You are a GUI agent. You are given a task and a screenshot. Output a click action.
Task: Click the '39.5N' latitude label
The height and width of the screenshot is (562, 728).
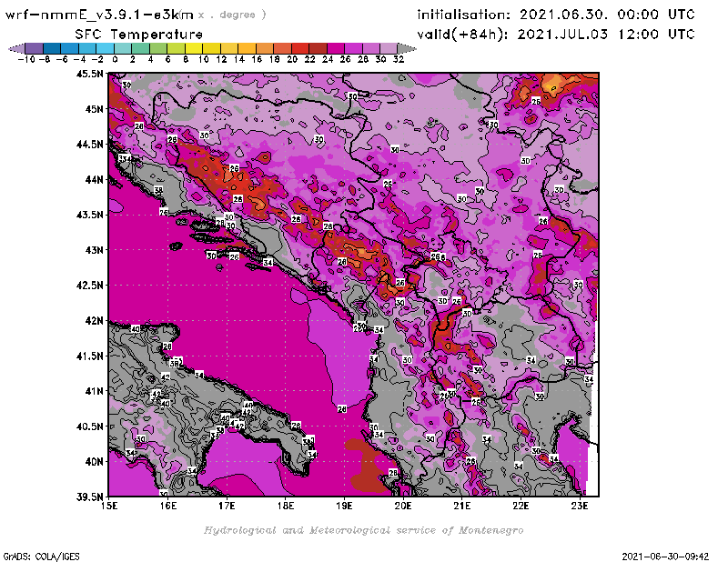click(x=90, y=497)
